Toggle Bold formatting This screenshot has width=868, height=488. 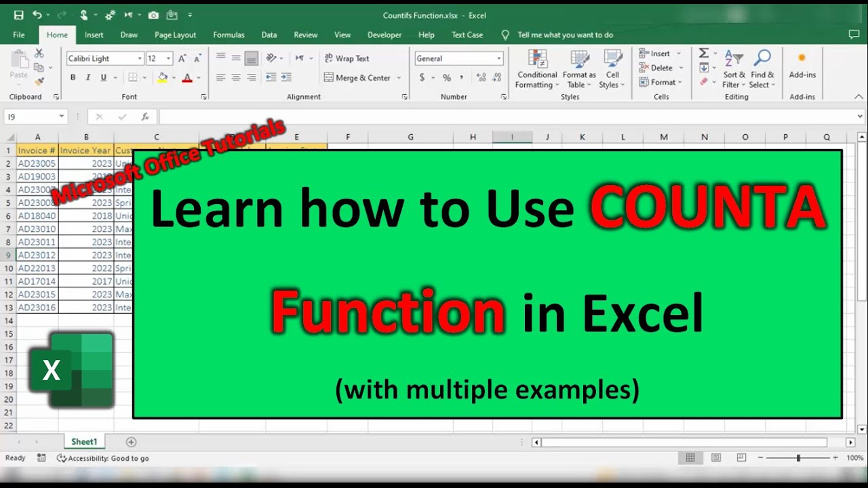point(73,77)
